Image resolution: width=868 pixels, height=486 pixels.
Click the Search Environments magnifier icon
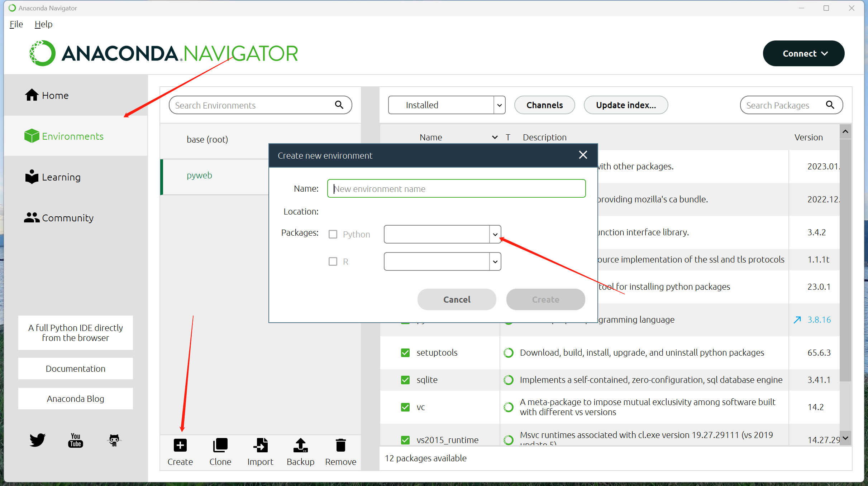click(339, 105)
